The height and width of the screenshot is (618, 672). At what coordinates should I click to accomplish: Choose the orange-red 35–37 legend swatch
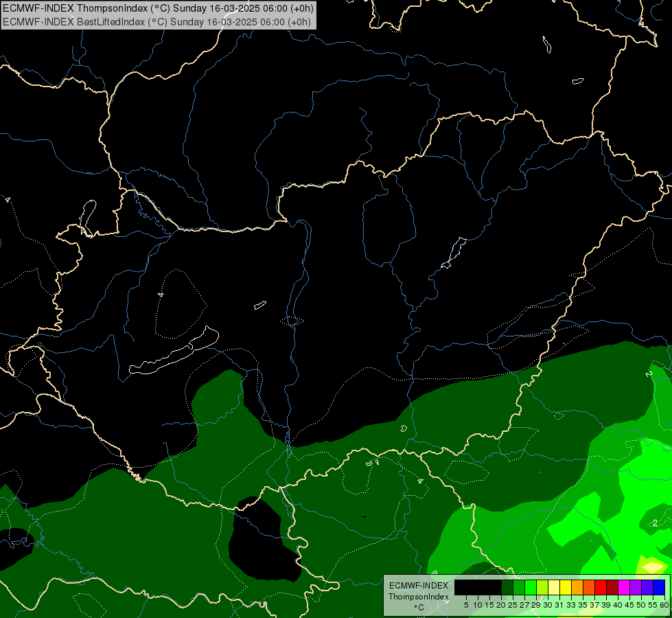tap(589, 587)
